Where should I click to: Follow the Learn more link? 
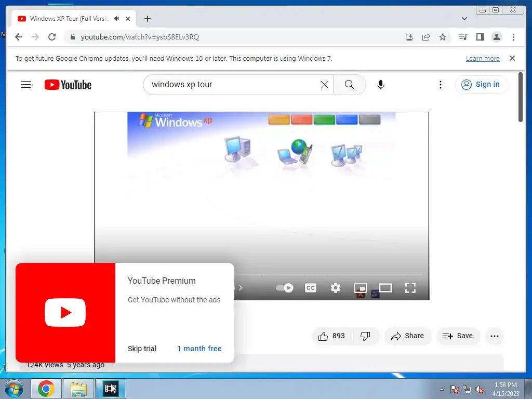click(483, 58)
